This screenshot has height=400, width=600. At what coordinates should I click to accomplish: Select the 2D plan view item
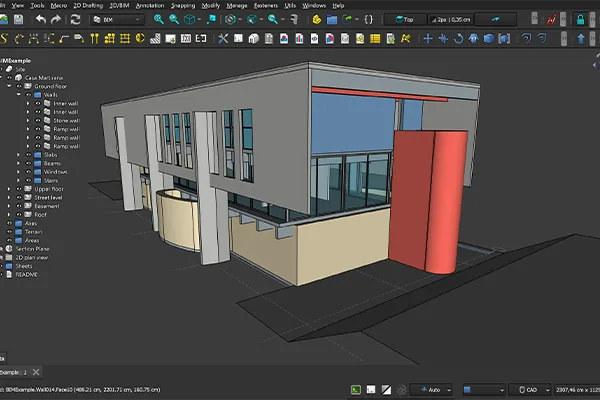pyautogui.click(x=32, y=257)
